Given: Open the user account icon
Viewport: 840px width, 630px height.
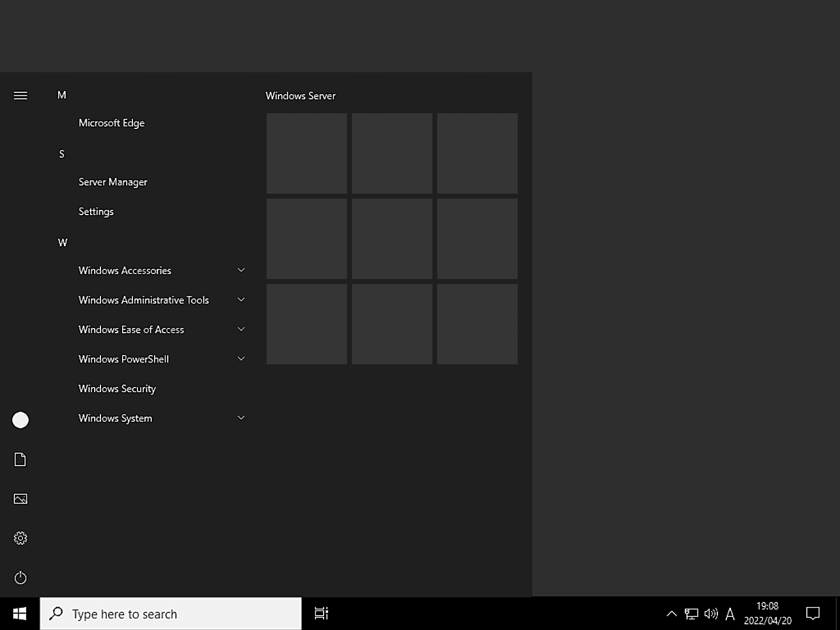Looking at the screenshot, I should [x=21, y=420].
